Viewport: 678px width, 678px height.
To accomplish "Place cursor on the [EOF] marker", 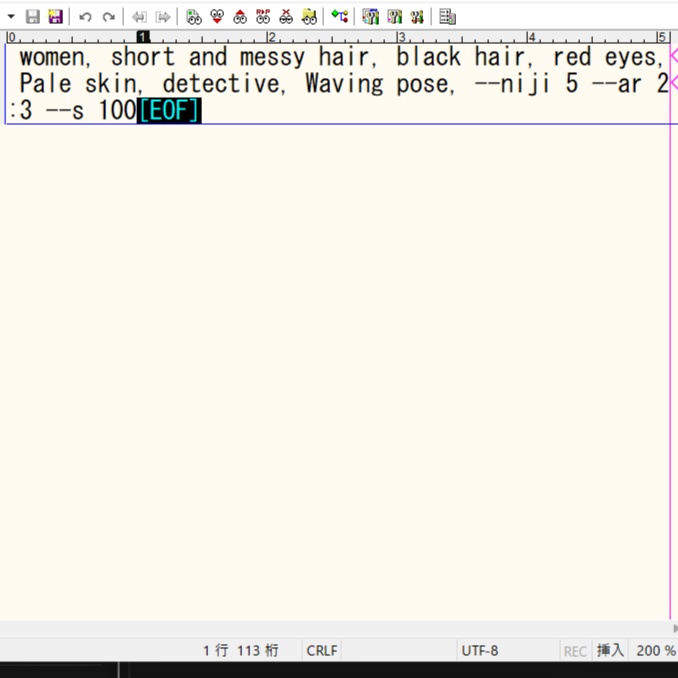I will 169,111.
